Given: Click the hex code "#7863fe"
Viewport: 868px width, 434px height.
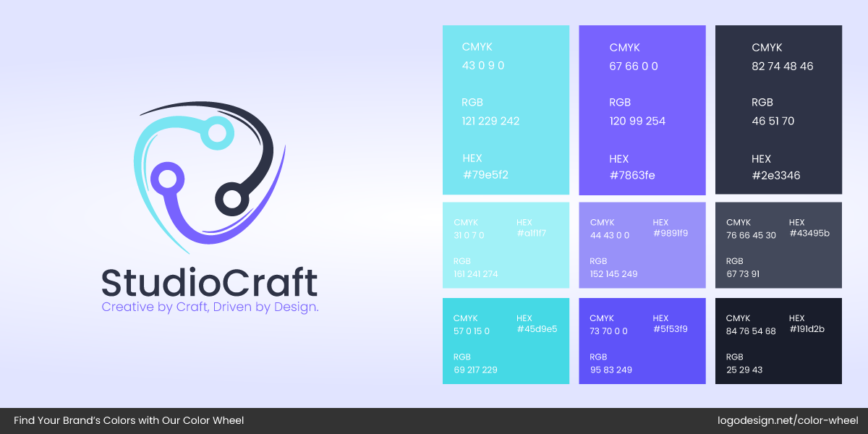Looking at the screenshot, I should 632,175.
